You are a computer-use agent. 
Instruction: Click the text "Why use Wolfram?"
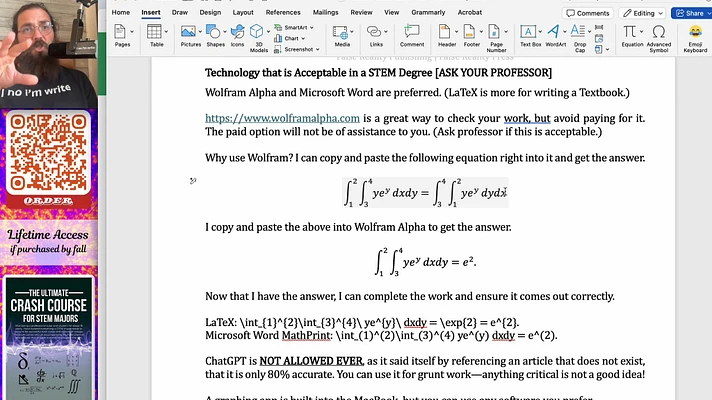249,158
